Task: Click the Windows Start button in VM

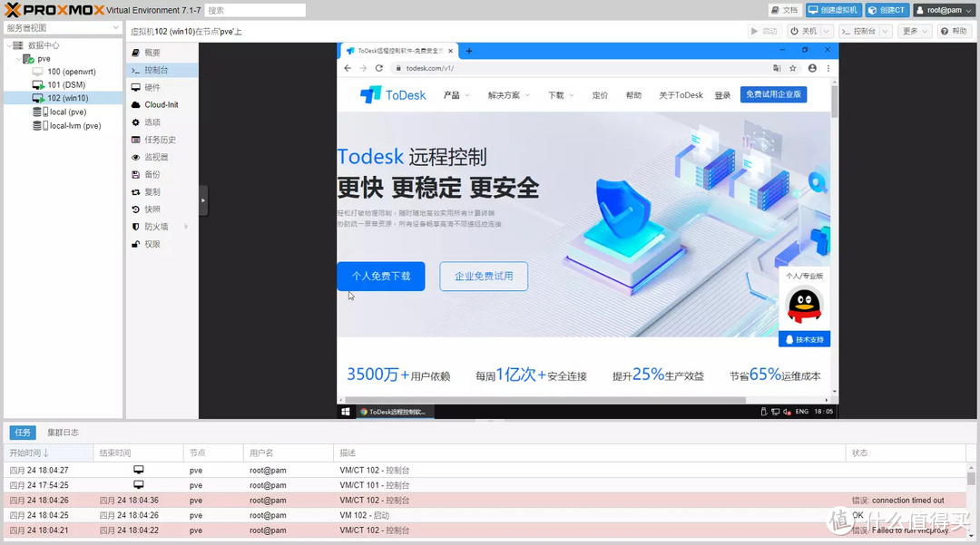Action: 345,412
